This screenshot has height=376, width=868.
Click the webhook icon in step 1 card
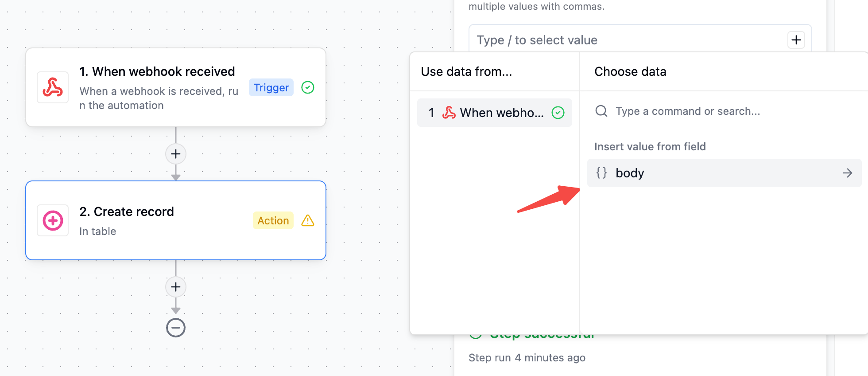(53, 87)
